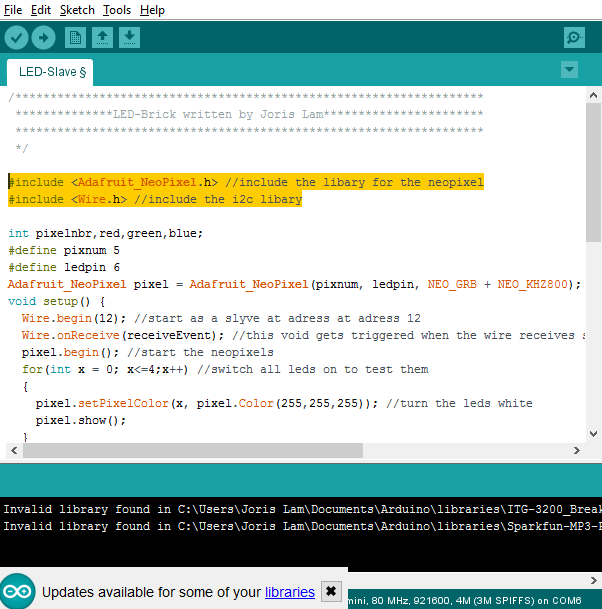Click the 'pixel.setPixelColor' call line
Image resolution: width=602 pixels, height=609 pixels.
(x=207, y=403)
